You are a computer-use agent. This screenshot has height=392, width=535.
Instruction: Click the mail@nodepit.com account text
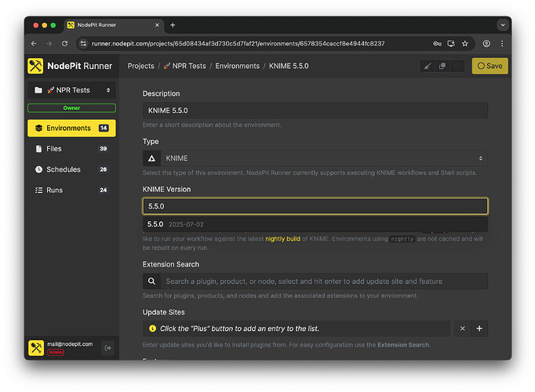pos(70,344)
